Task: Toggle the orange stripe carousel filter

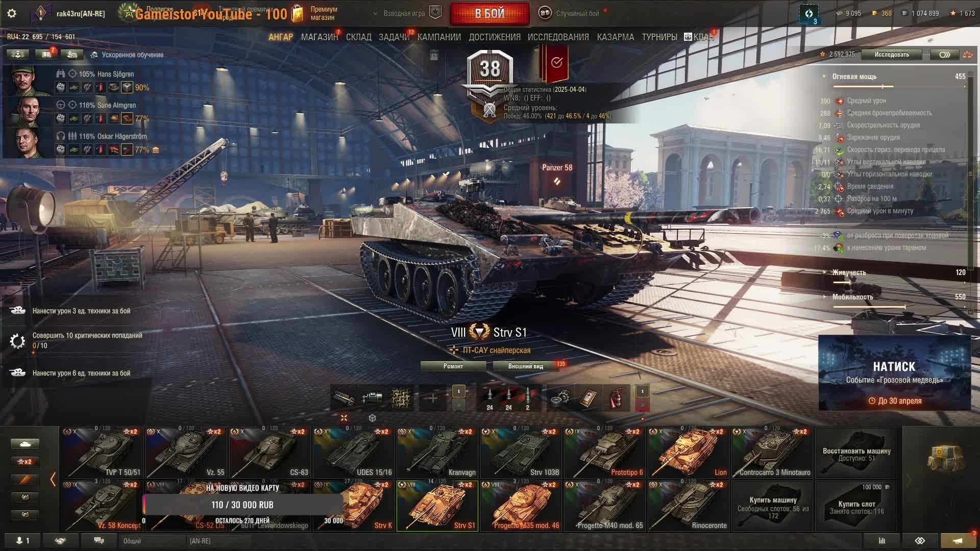Action: (25, 480)
